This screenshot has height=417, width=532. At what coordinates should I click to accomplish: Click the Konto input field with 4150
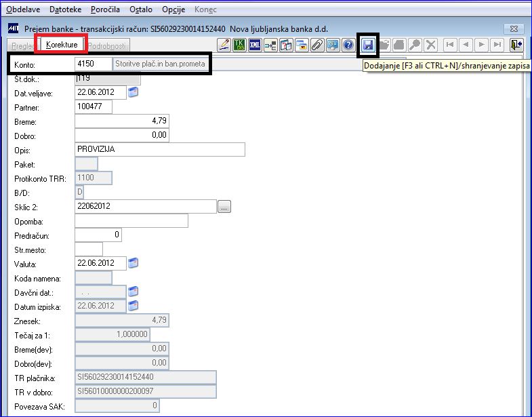(x=94, y=64)
